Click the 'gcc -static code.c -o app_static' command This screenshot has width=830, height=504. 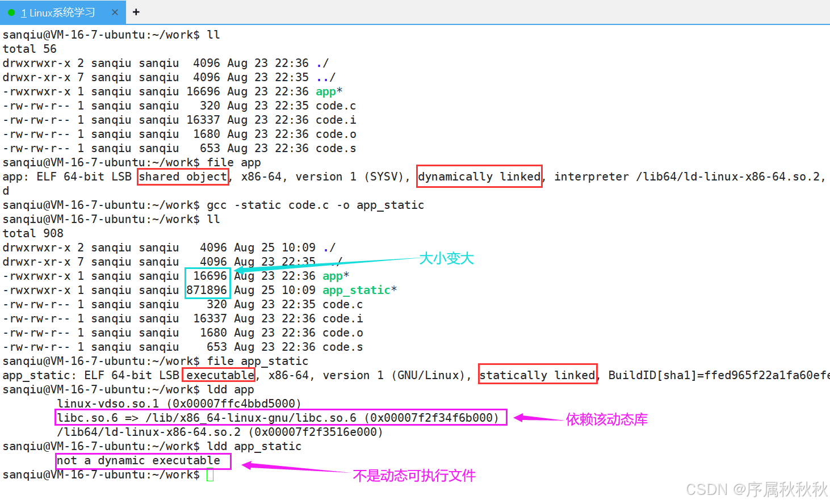(315, 205)
